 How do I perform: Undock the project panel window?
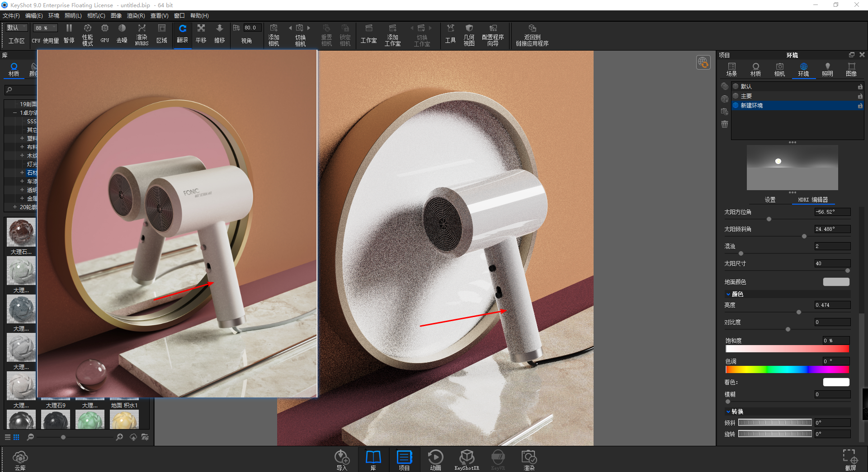(852, 55)
